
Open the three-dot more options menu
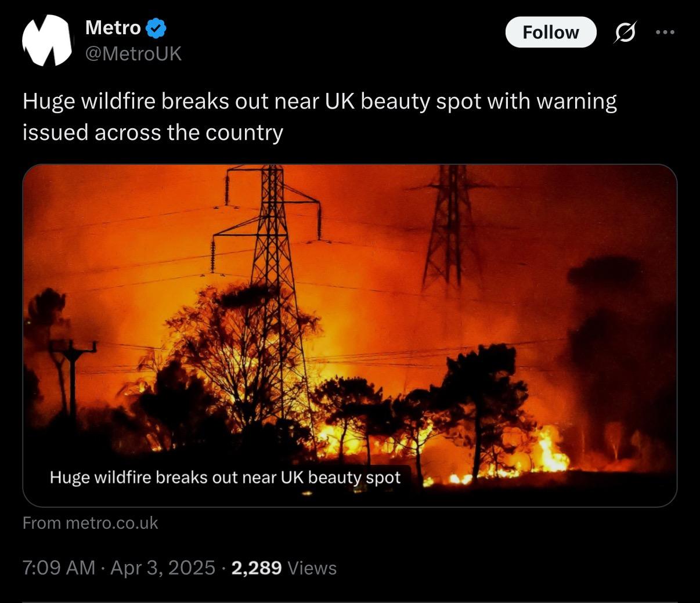pos(665,33)
